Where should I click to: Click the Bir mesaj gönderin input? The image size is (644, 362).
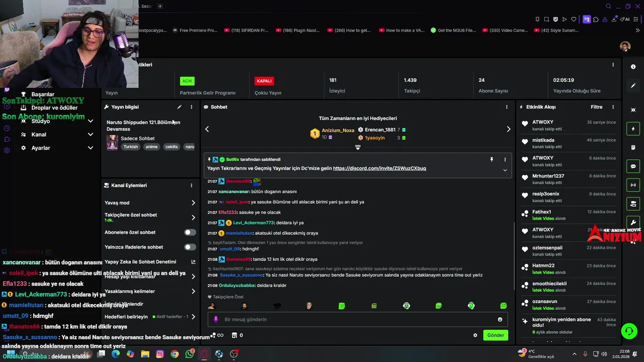click(358, 319)
